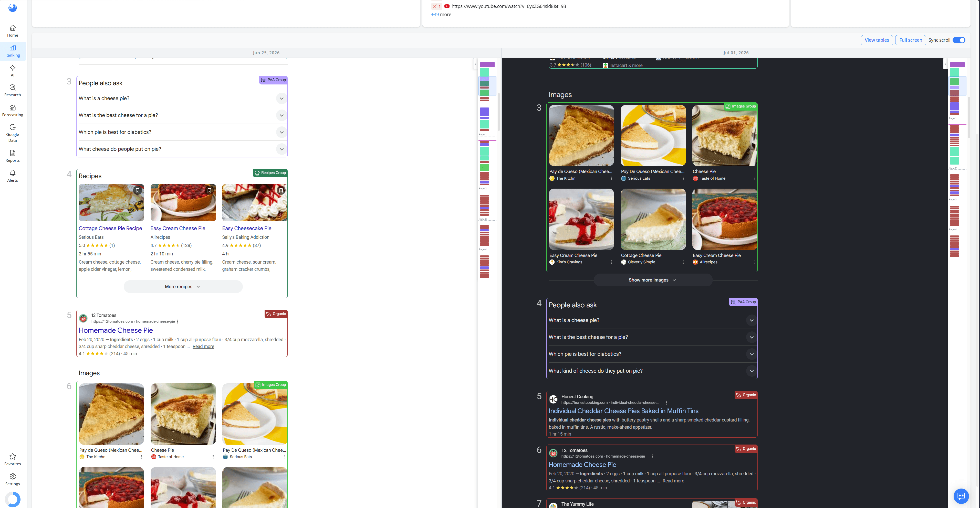Click the View tables button
Screen dimensions: 980x508
877,40
